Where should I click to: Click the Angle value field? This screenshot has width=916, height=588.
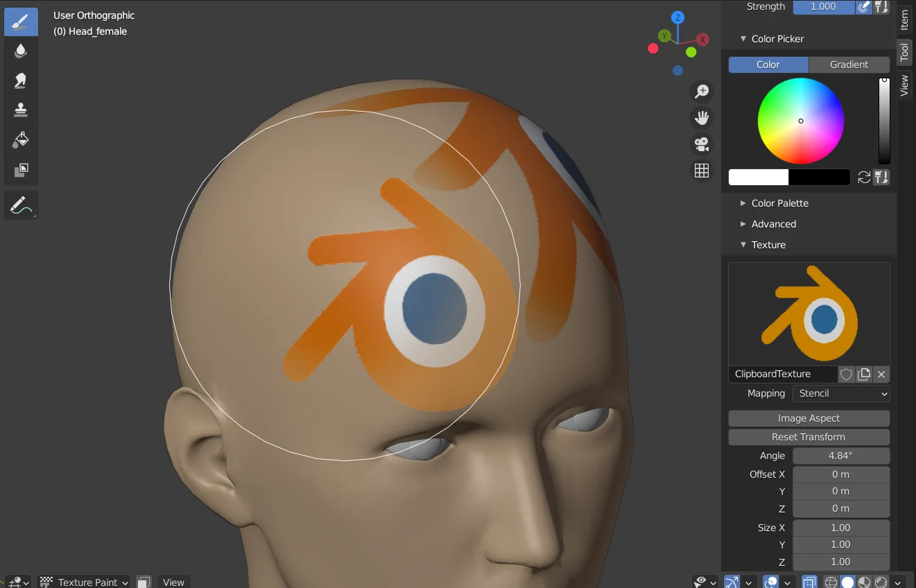point(841,456)
